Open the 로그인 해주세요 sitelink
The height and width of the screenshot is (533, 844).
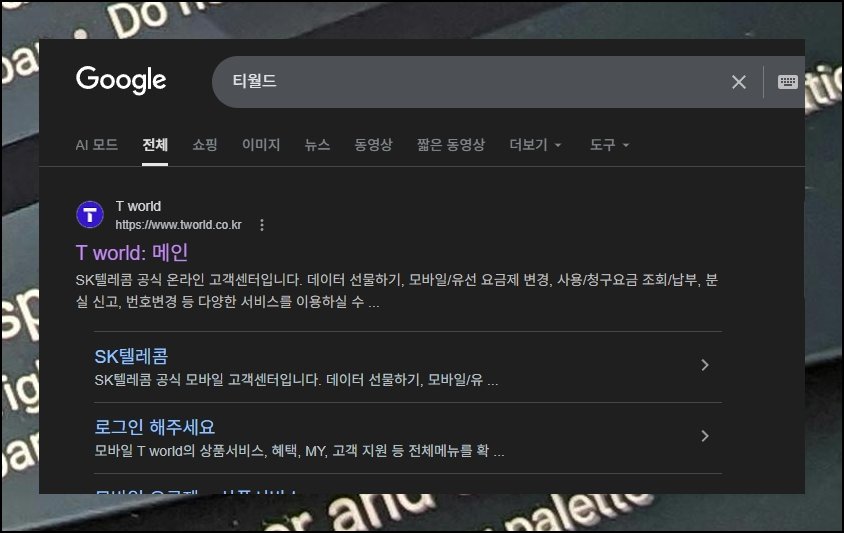(x=154, y=427)
